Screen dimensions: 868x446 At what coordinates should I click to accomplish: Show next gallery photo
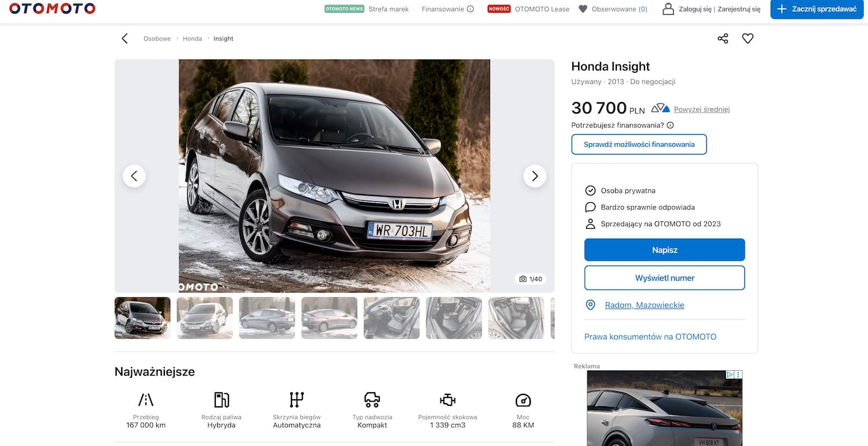pos(535,176)
